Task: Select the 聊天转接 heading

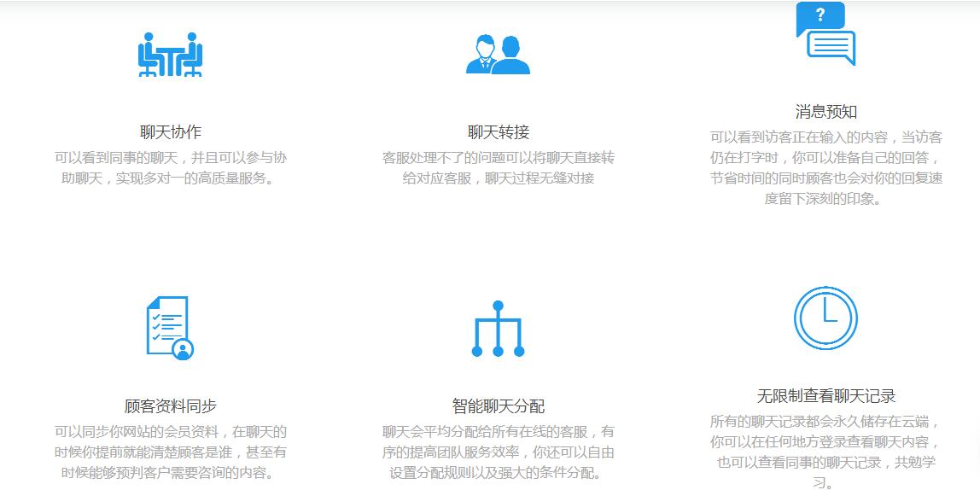Action: coord(499,132)
